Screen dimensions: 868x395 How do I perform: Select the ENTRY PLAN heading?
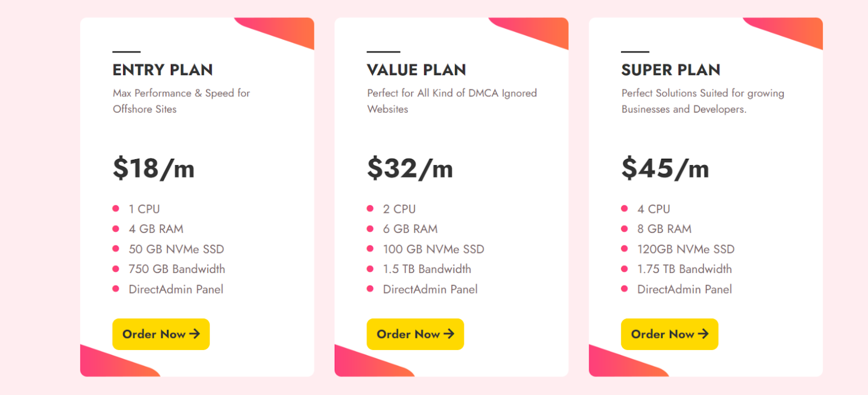[162, 70]
